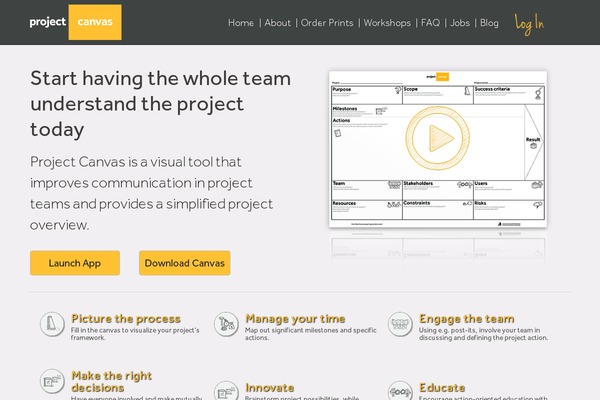Click the main headline text

point(160,104)
